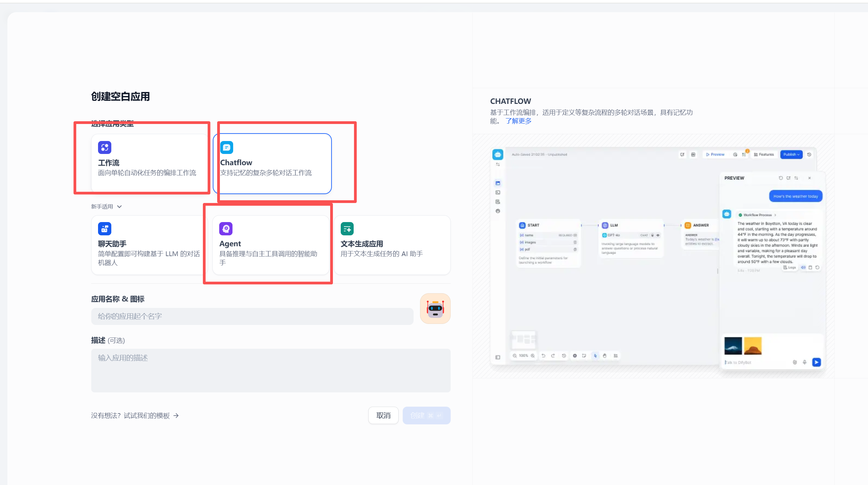Collapse the 新手适用 section

point(119,206)
